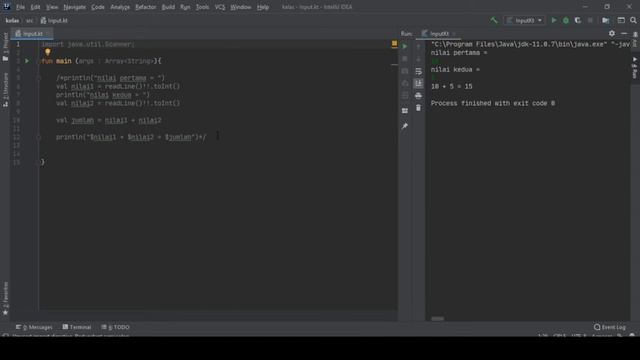Screen dimensions: 640x360
Task: Open the File menu
Action: point(20,7)
